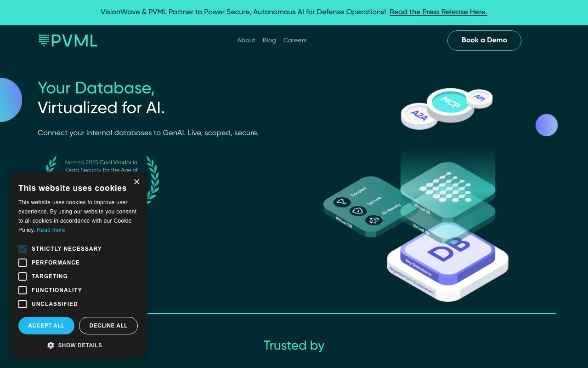This screenshot has height=368, width=588.
Task: Open the About menu item
Action: point(246,40)
